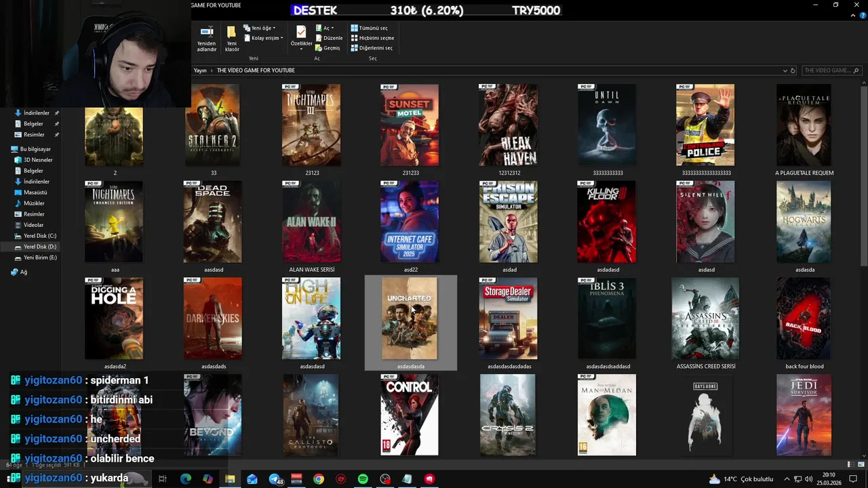This screenshot has width=868, height=488.
Task: Select the Stalker 2 cover thumbnail
Action: 213,125
